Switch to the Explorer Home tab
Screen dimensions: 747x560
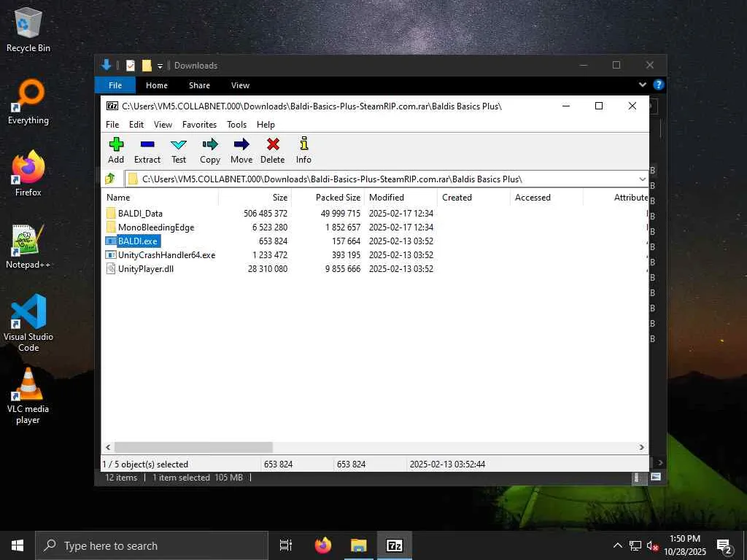coord(157,85)
